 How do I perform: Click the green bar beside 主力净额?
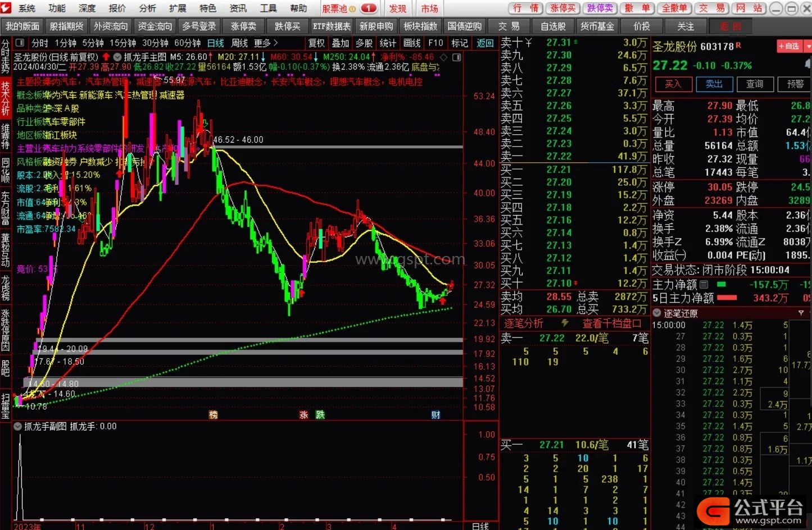722,285
